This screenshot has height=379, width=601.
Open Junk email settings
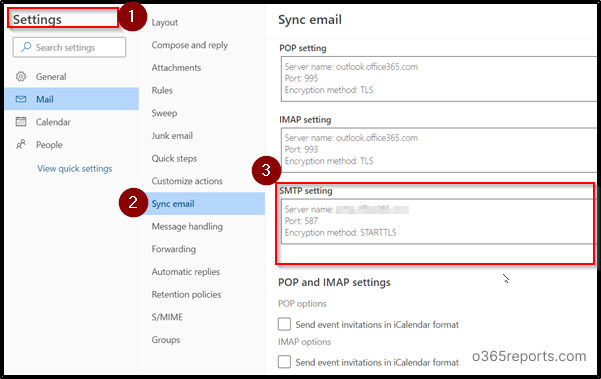[x=172, y=136]
